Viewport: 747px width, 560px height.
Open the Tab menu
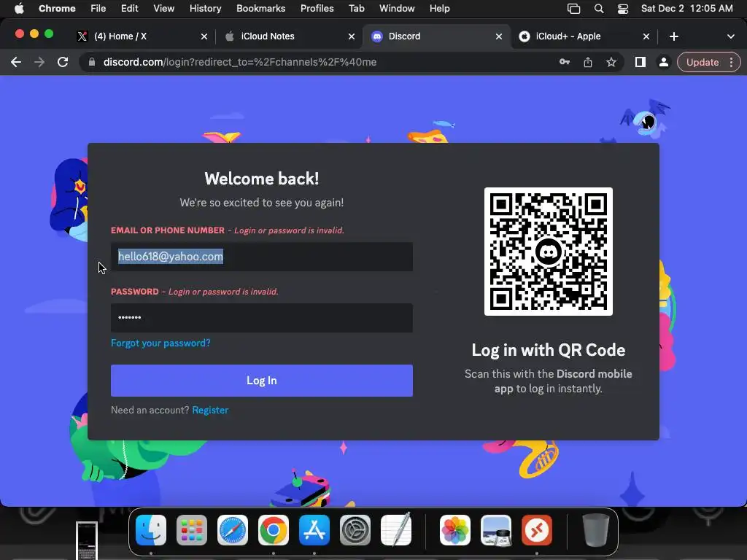tap(356, 9)
